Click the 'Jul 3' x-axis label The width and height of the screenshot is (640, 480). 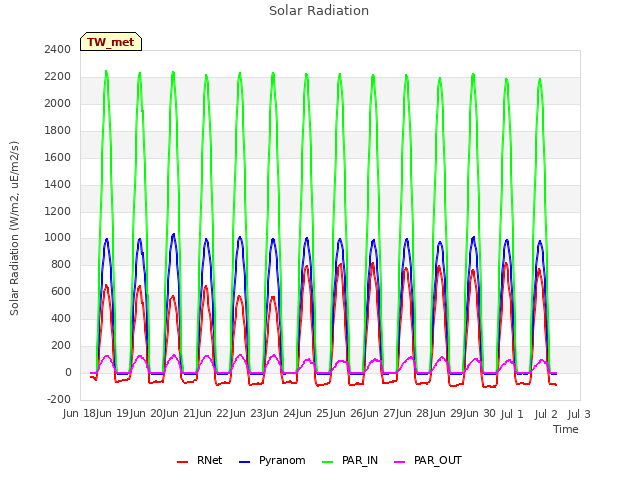click(x=579, y=414)
